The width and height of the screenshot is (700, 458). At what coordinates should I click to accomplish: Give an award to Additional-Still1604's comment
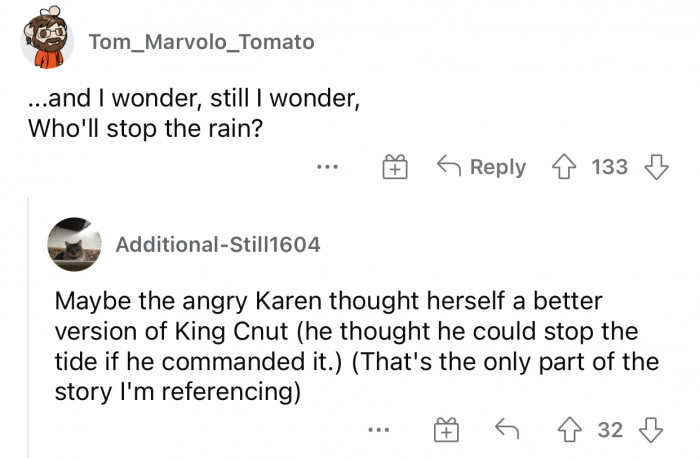pyautogui.click(x=446, y=430)
